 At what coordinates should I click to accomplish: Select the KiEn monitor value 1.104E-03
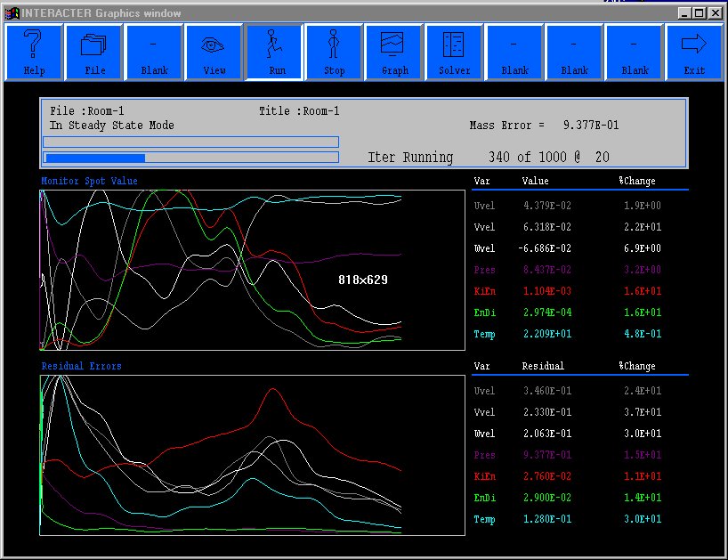pos(547,290)
